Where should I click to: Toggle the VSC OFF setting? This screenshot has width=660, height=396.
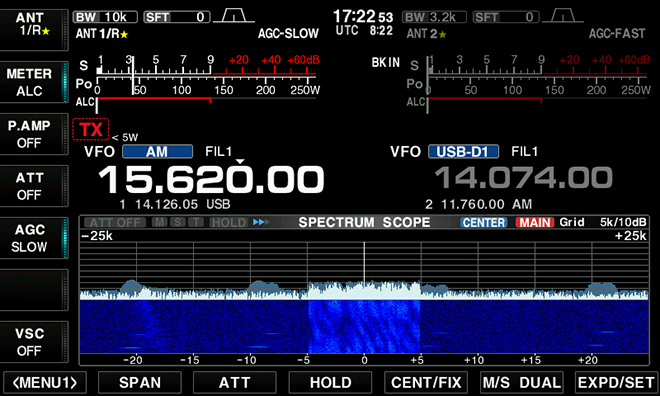pyautogui.click(x=34, y=342)
